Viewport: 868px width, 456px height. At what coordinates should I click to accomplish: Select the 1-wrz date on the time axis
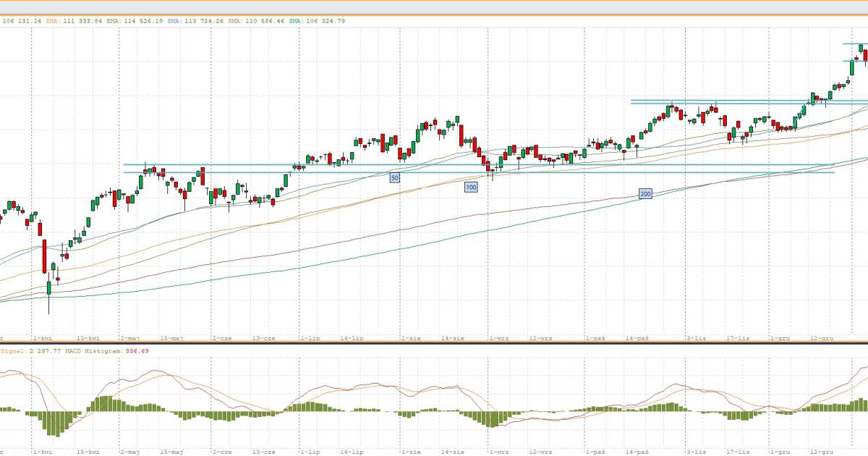[498, 338]
